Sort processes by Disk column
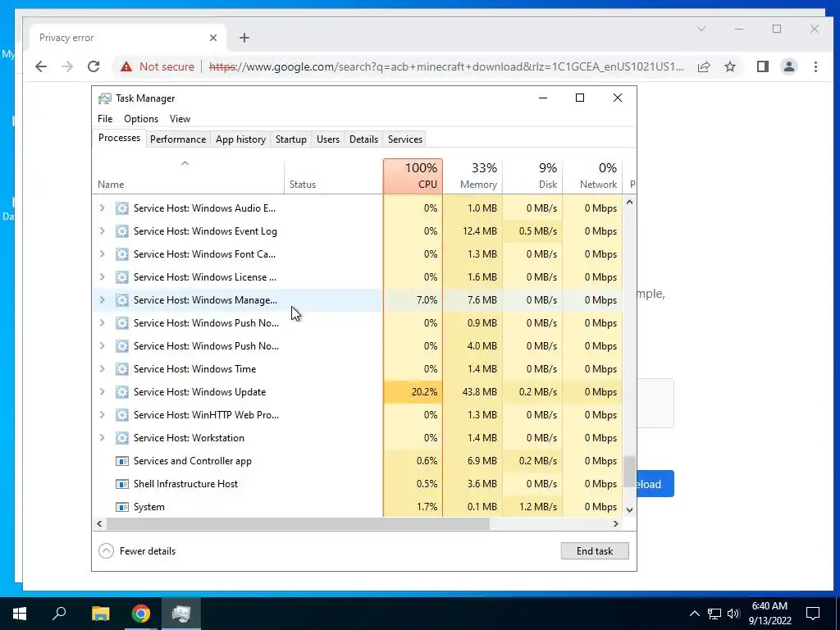Screen dimensions: 840x630 [533, 176]
